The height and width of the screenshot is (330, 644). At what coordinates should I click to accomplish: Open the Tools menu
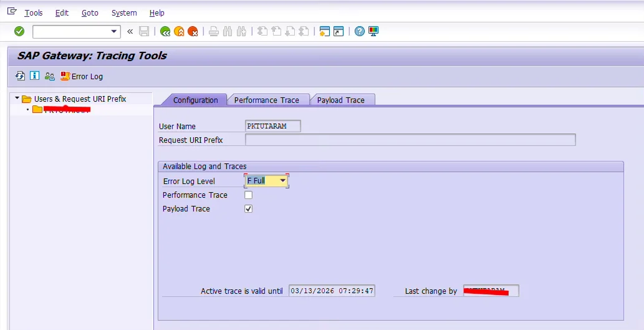33,12
